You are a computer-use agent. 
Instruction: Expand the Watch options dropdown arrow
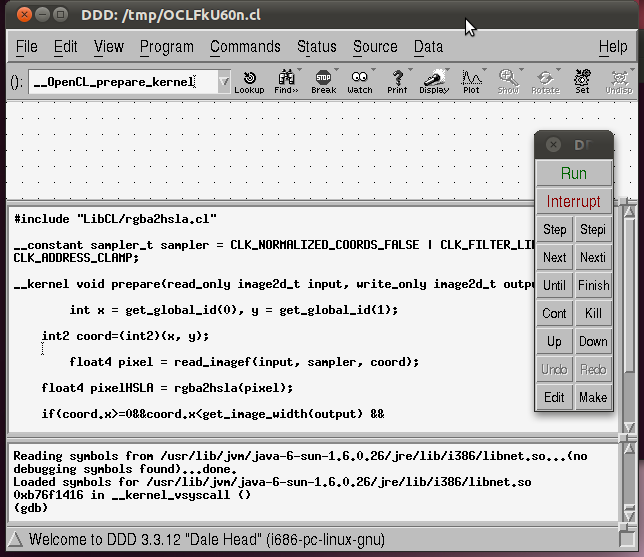pos(373,69)
